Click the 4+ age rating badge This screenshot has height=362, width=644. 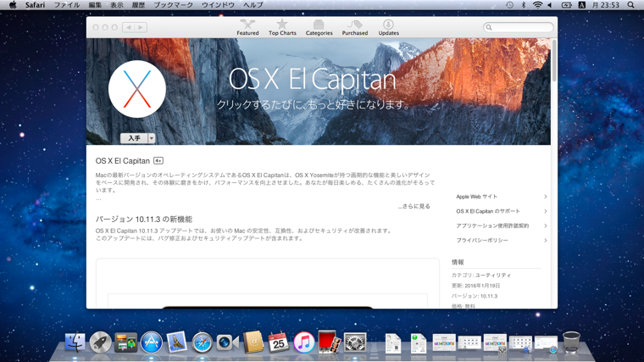pos(158,161)
